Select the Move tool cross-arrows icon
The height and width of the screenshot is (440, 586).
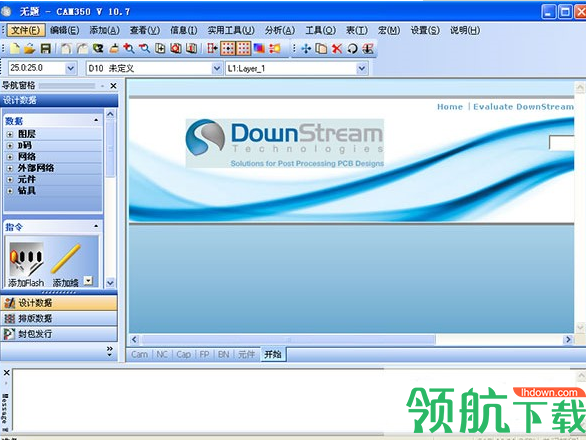click(x=306, y=49)
